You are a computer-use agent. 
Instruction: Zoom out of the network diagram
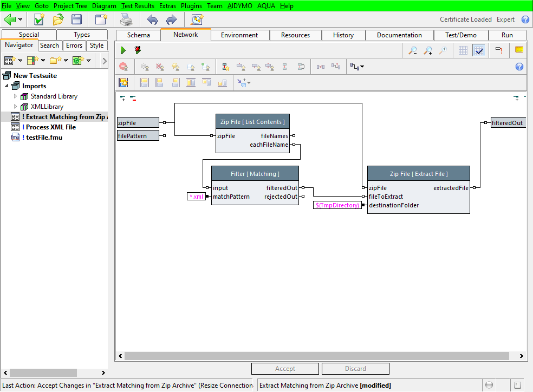pyautogui.click(x=413, y=50)
